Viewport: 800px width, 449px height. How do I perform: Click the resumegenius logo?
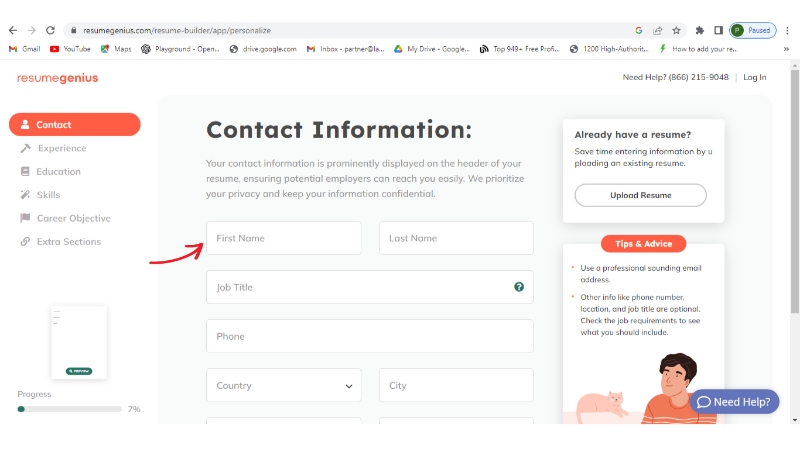57,77
